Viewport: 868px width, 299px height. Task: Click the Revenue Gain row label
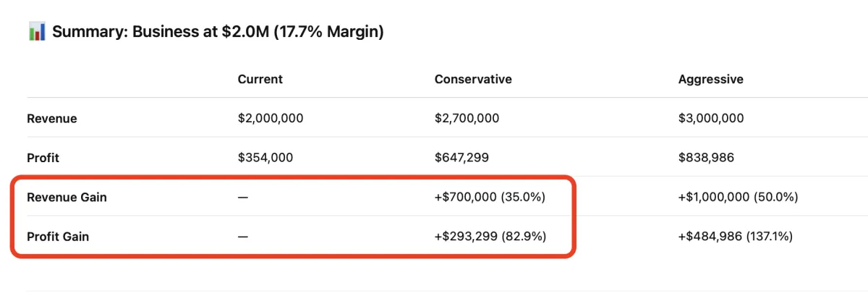pos(67,197)
